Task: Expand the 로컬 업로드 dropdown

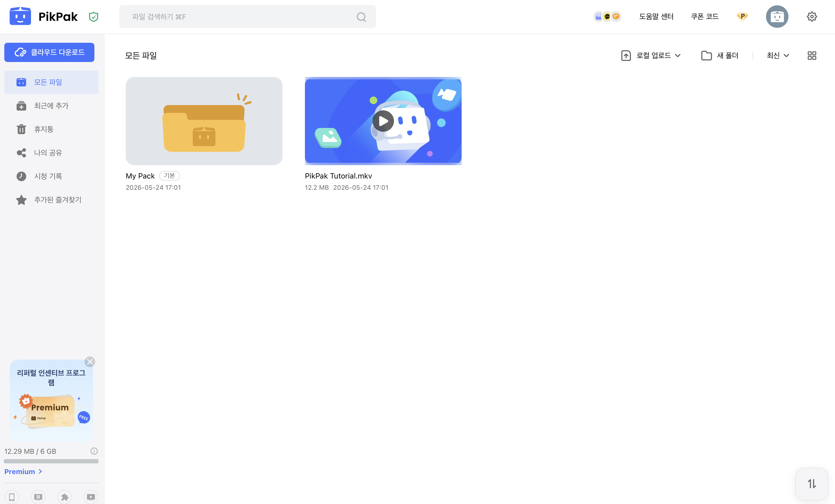Action: coord(651,56)
